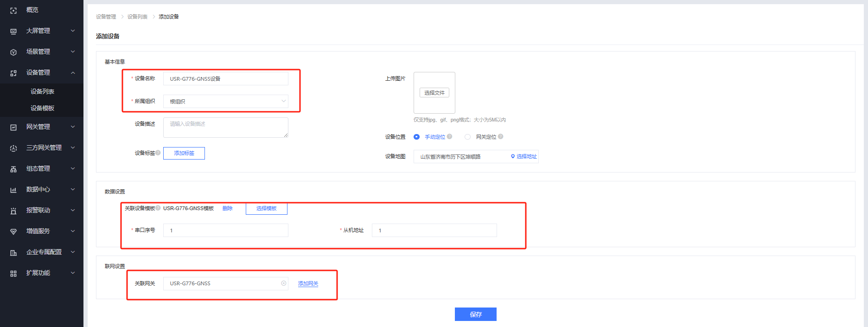The image size is (868, 327).
Task: Open 设备列表 in the sidebar
Action: 42,92
